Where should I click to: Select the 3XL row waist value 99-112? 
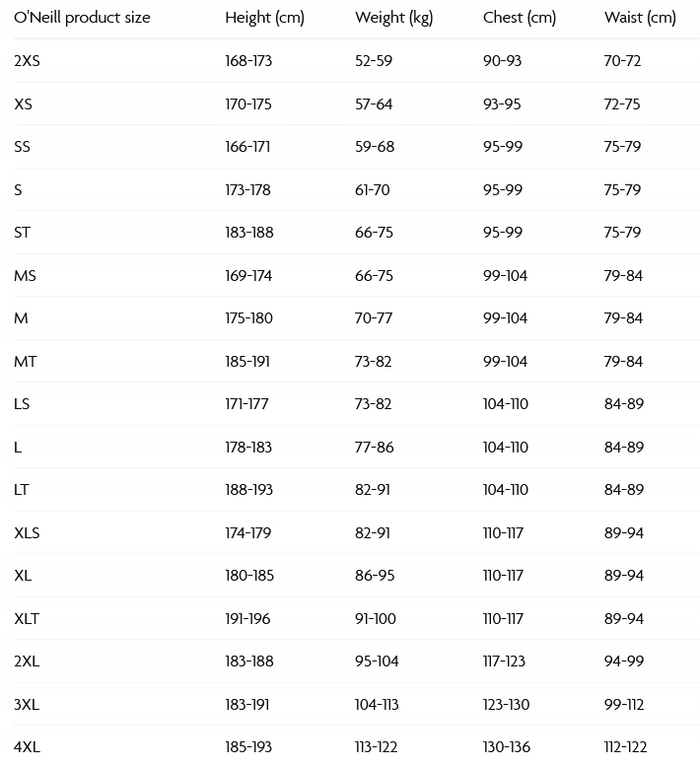[x=623, y=705]
